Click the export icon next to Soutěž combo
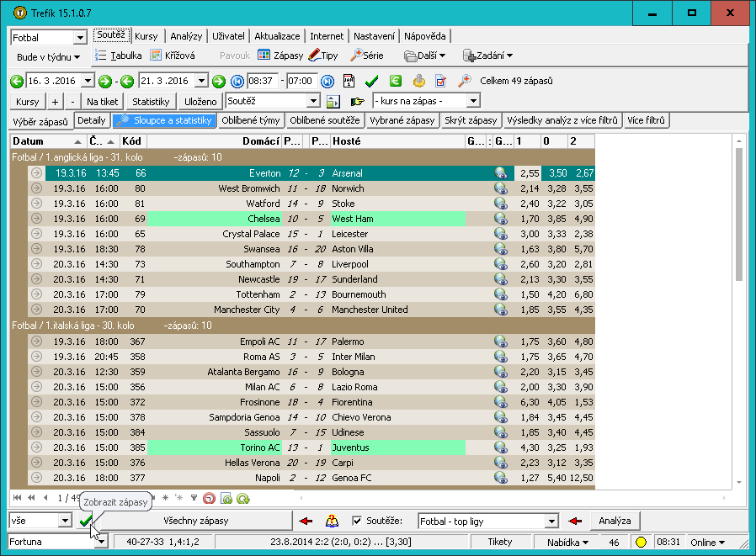 tap(333, 102)
